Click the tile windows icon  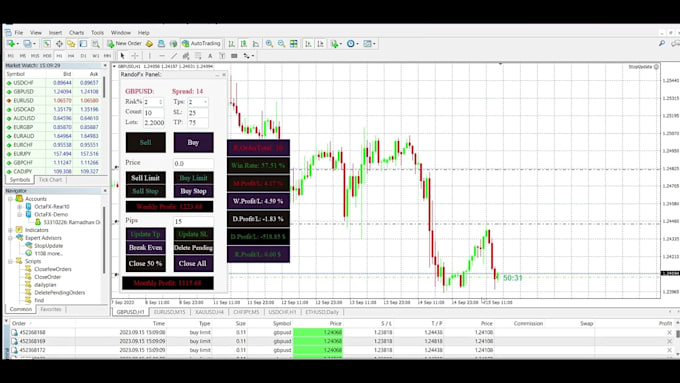[x=294, y=44]
